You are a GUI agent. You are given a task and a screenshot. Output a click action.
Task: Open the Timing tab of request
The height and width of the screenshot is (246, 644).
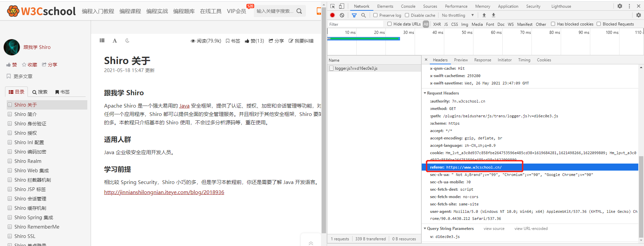coord(524,60)
